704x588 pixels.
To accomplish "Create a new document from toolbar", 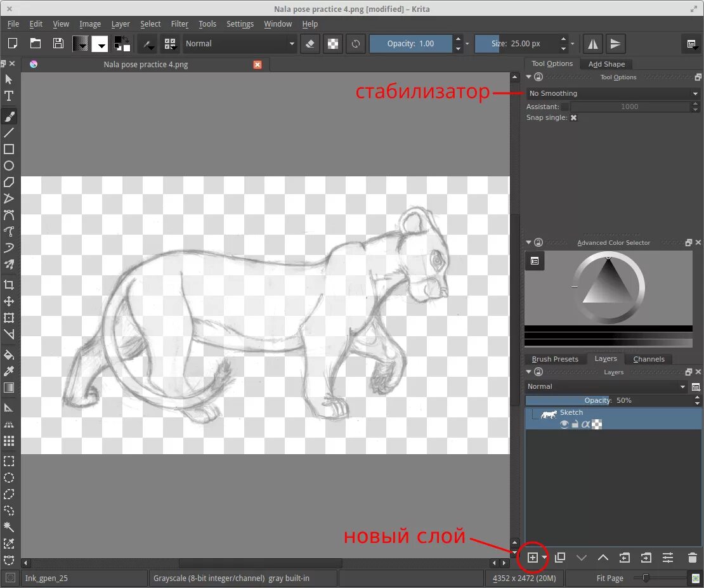I will (13, 43).
